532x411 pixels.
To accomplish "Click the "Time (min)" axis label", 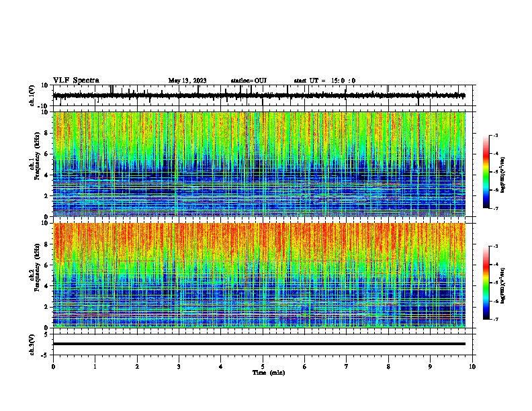I will pos(269,373).
